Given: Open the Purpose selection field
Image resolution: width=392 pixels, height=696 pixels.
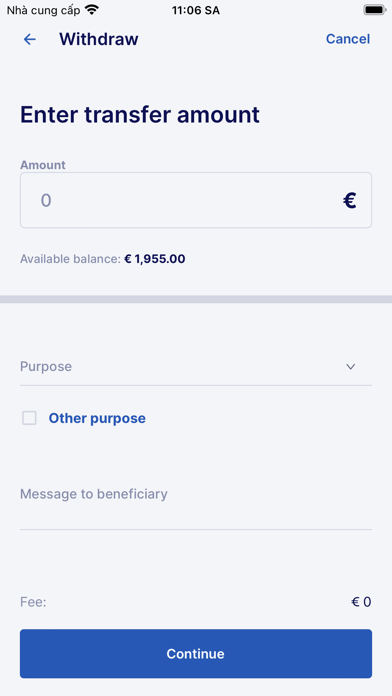Looking at the screenshot, I should 196,367.
